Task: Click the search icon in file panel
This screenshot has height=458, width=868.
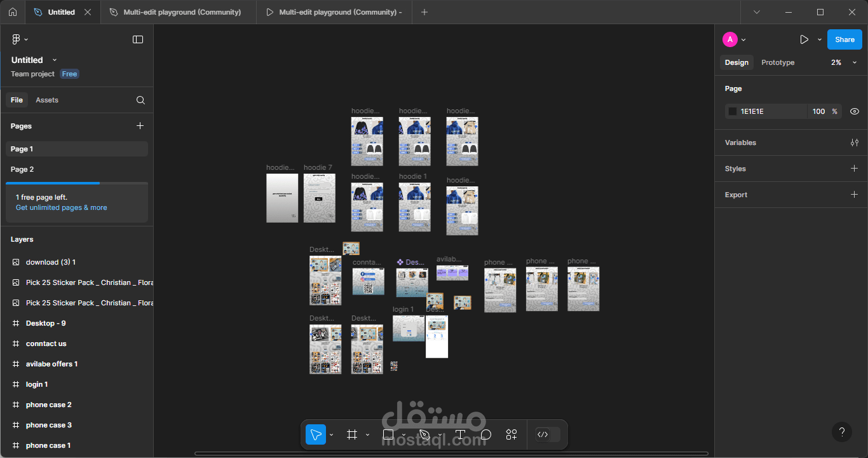Action: (140, 100)
